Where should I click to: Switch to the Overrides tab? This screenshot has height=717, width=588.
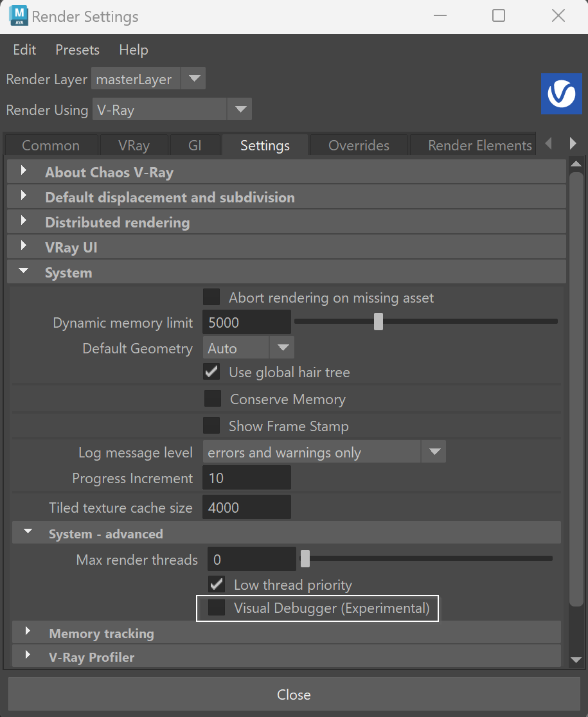359,145
